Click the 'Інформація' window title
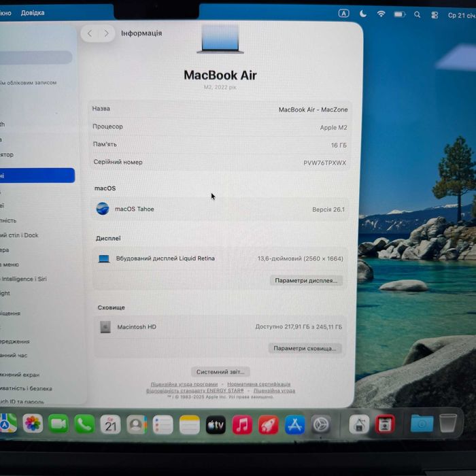The width and height of the screenshot is (476, 476). (x=141, y=33)
